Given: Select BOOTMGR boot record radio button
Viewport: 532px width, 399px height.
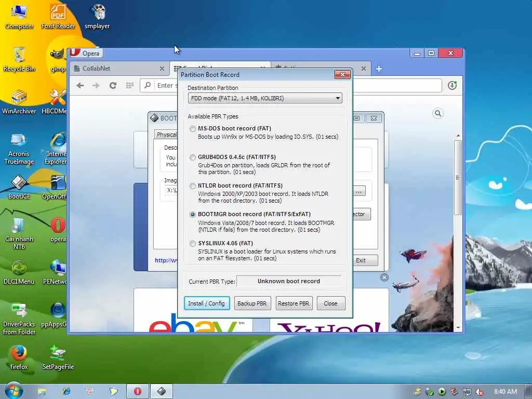Looking at the screenshot, I should 193,214.
